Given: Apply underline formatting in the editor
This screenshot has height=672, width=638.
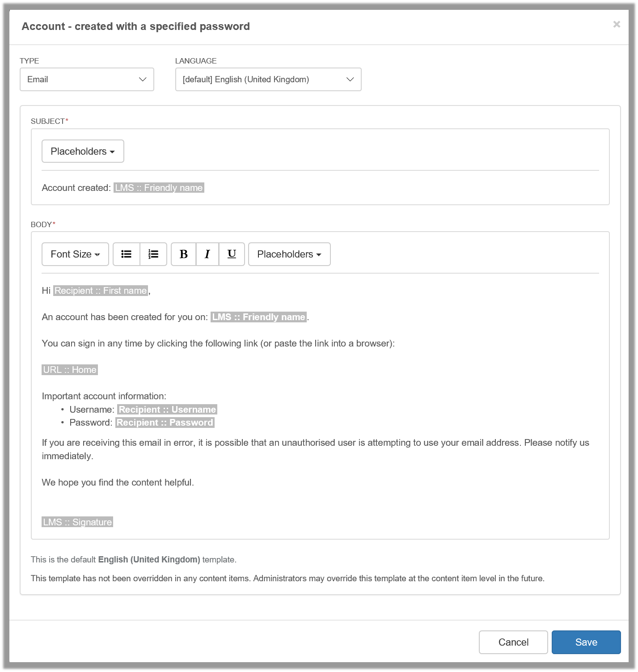Looking at the screenshot, I should click(x=231, y=254).
